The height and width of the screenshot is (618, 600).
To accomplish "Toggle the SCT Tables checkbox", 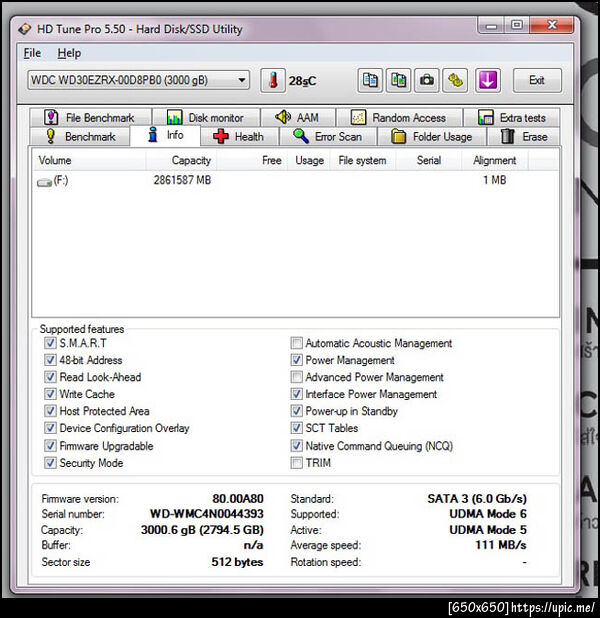I will (x=296, y=428).
